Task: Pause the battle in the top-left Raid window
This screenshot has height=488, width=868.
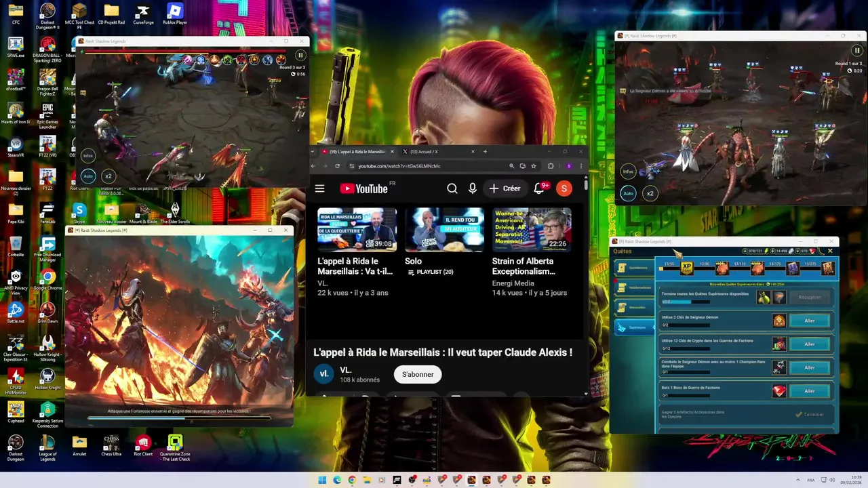Action: [300, 56]
